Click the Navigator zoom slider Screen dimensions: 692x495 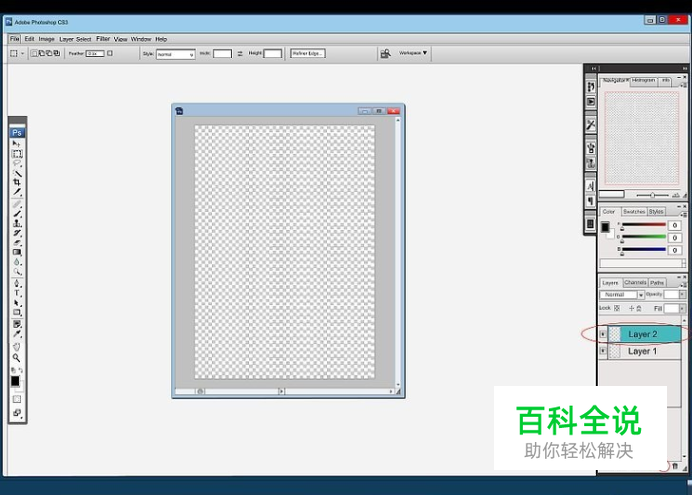point(652,195)
